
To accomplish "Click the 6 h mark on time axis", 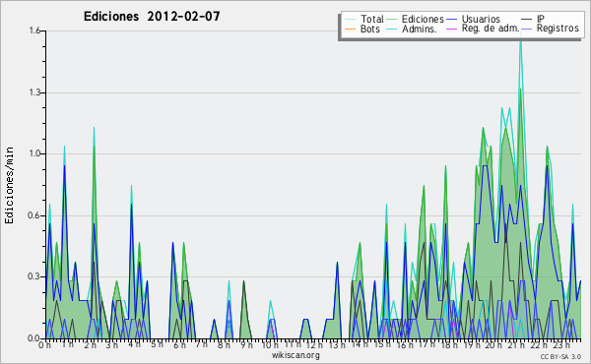I will click(180, 344).
